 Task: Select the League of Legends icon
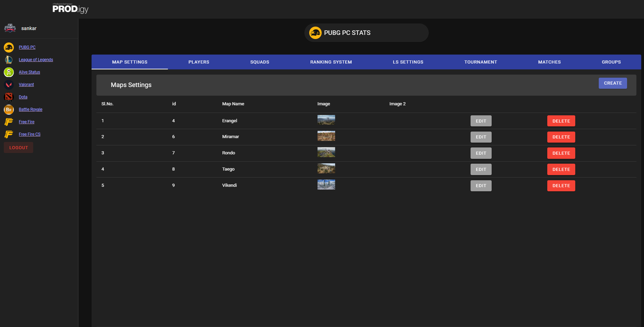9,60
